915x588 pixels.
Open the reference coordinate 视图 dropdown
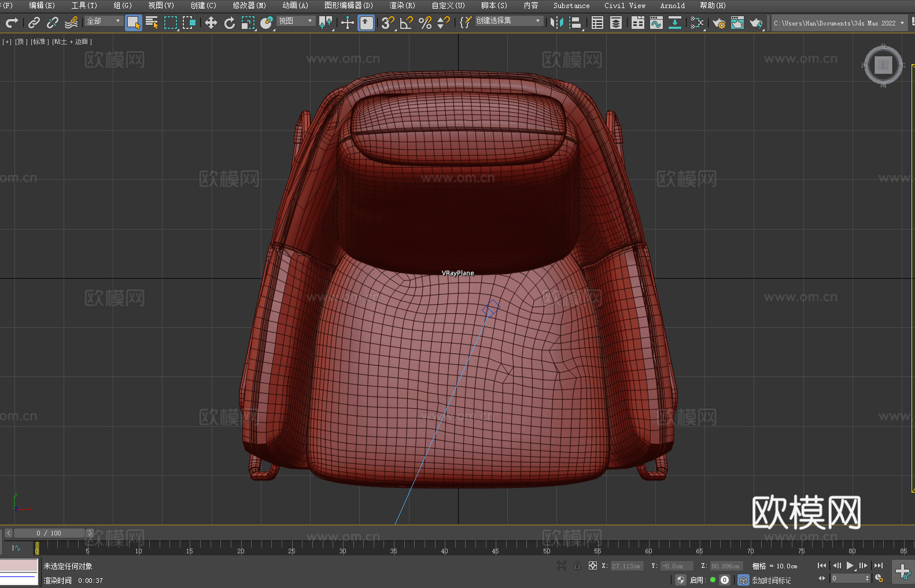(x=296, y=21)
